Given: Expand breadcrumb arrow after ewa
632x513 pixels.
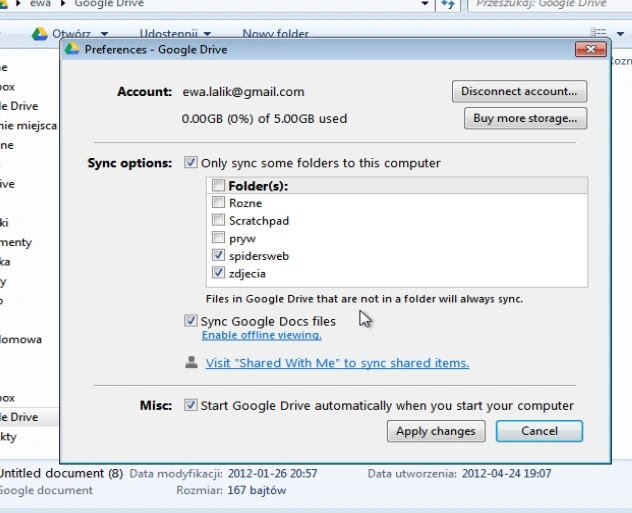Looking at the screenshot, I should 63,4.
